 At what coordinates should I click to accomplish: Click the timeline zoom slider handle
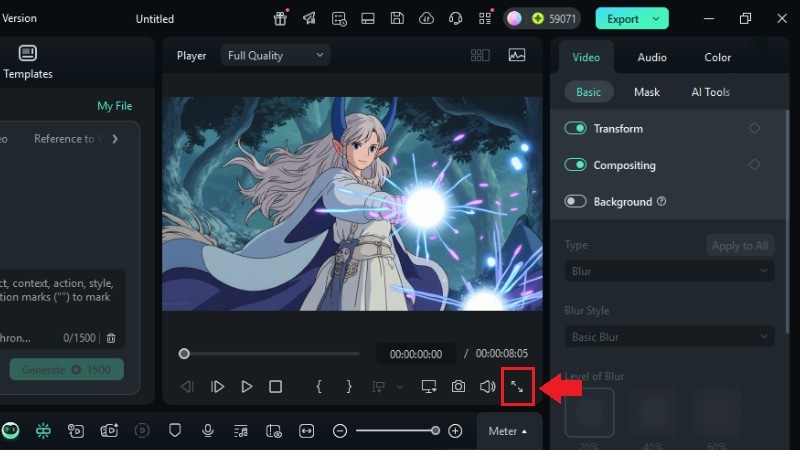pyautogui.click(x=435, y=431)
